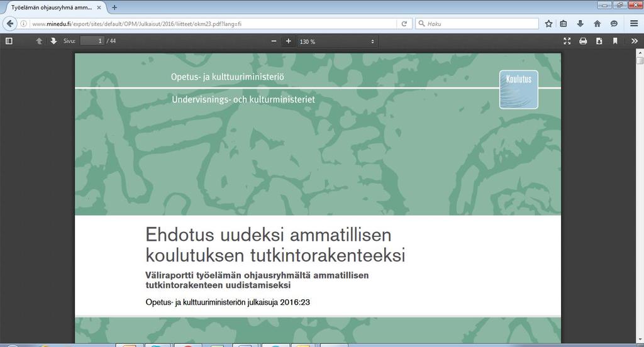This screenshot has height=347, width=644.
Task: Click 'Undervisnings- och kulturministeriet' text
Action: pos(243,99)
